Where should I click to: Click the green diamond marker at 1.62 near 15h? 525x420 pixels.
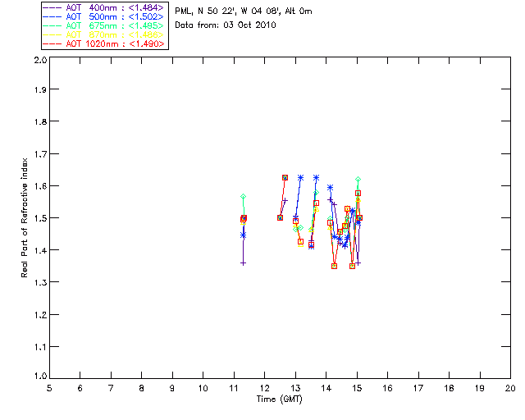point(358,180)
